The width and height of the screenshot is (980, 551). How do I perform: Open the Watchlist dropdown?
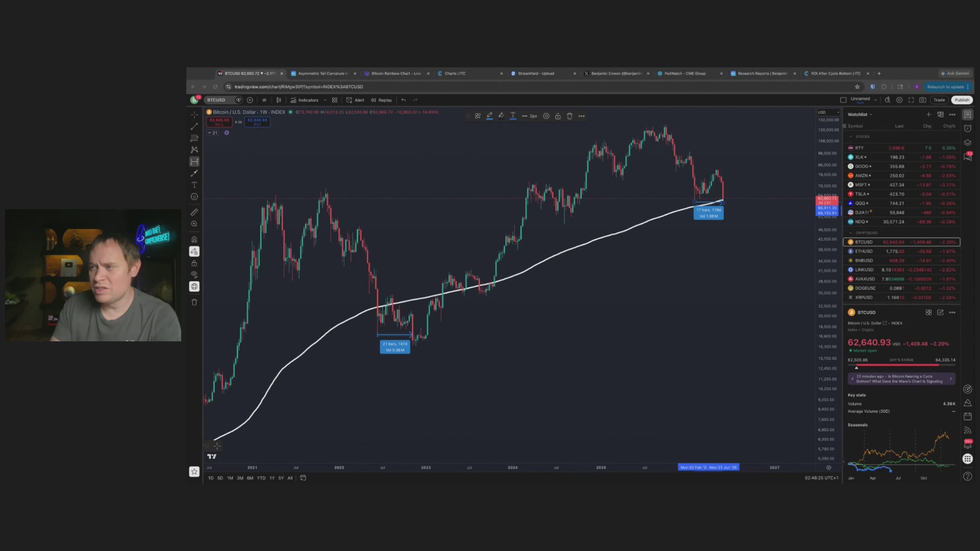(x=860, y=115)
